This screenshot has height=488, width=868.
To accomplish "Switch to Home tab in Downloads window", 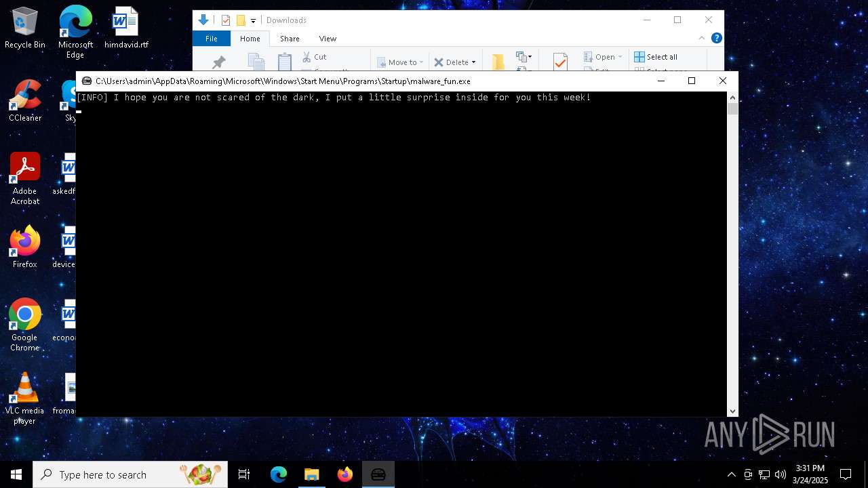I will pos(250,39).
